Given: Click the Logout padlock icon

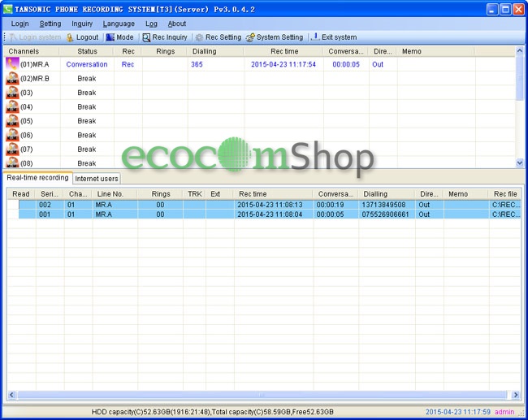Looking at the screenshot, I should pos(70,37).
